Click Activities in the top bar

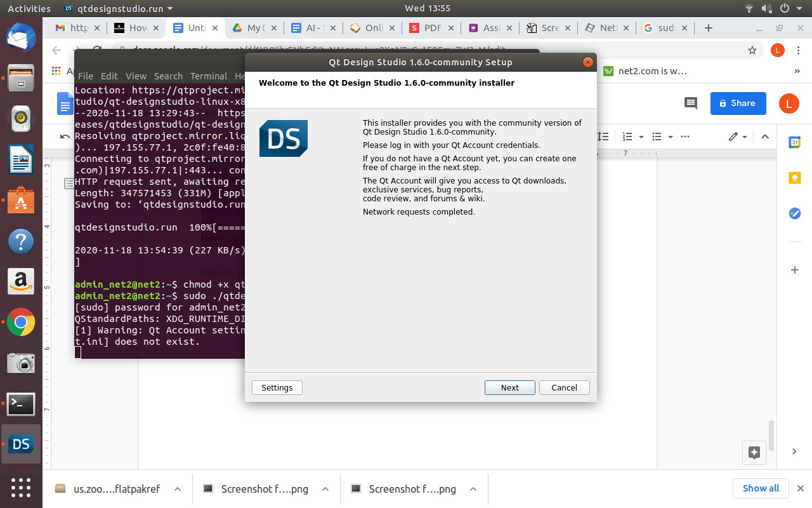[29, 8]
